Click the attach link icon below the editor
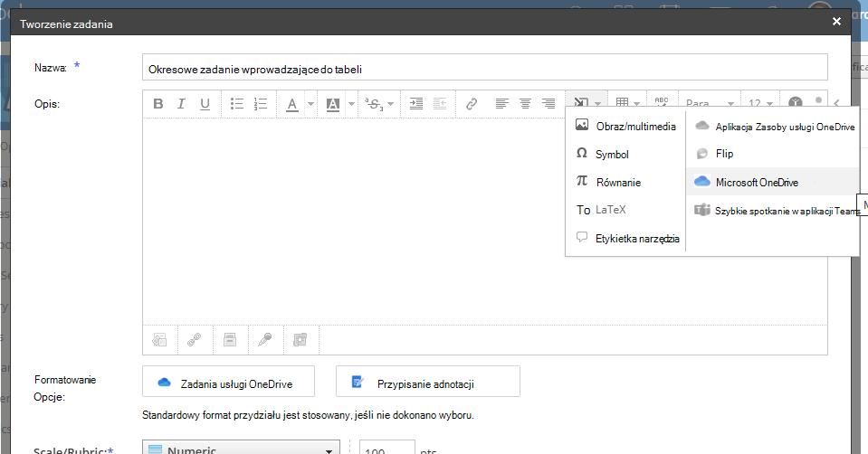The height and width of the screenshot is (454, 868). point(195,339)
